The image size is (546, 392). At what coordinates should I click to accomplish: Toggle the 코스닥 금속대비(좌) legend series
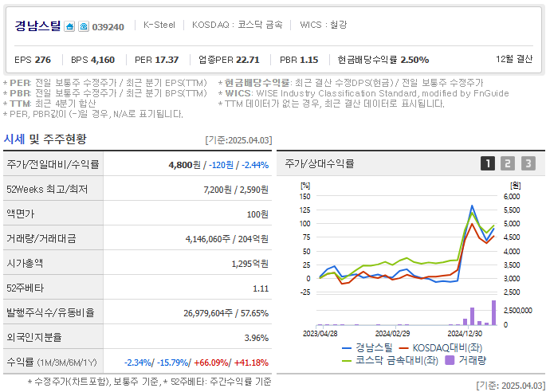(x=390, y=360)
